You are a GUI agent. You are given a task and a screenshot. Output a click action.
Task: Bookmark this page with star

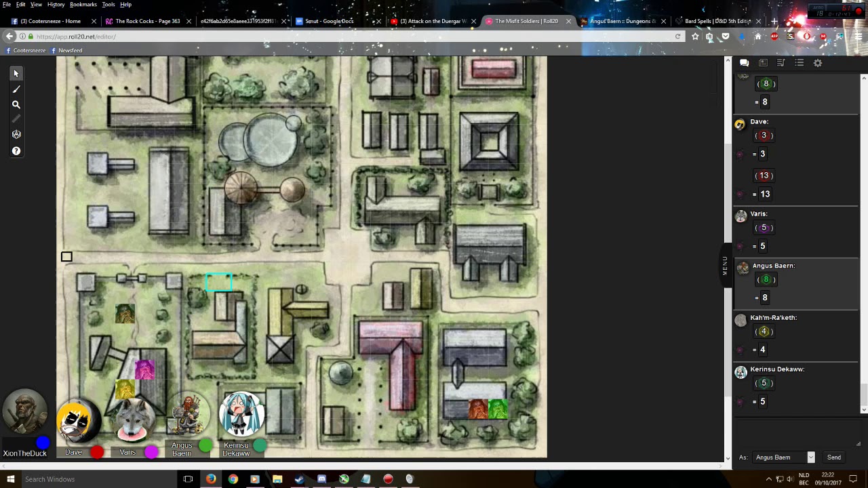point(695,37)
